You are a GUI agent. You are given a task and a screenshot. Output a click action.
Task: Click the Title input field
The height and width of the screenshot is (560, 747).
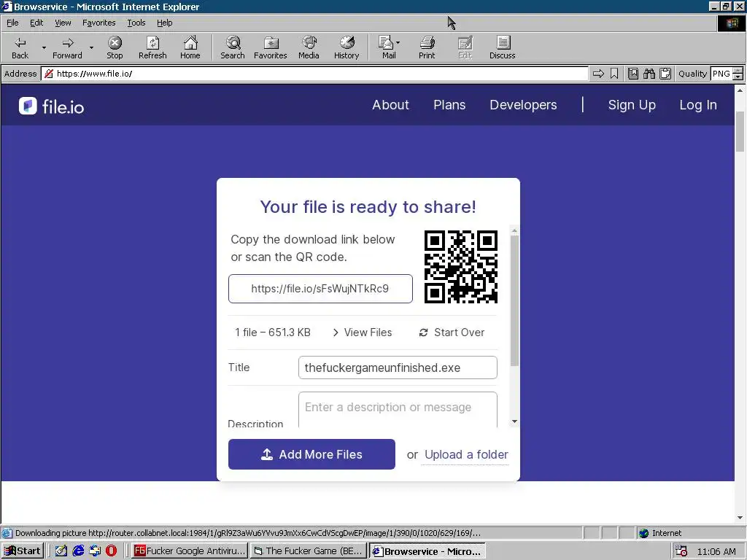pos(398,367)
